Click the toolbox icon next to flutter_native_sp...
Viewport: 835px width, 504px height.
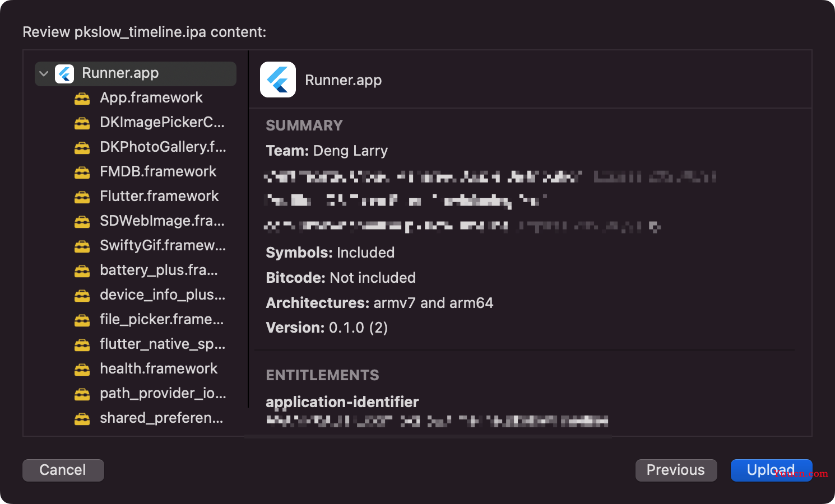82,345
